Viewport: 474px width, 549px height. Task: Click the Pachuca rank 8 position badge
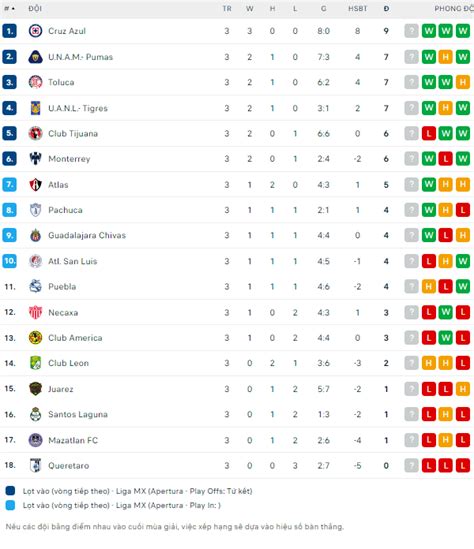[9, 210]
